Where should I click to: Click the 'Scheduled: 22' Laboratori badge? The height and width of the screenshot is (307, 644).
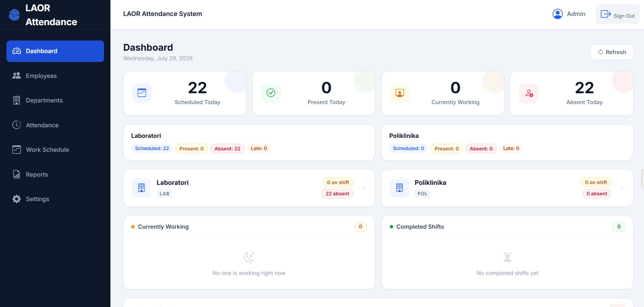152,148
